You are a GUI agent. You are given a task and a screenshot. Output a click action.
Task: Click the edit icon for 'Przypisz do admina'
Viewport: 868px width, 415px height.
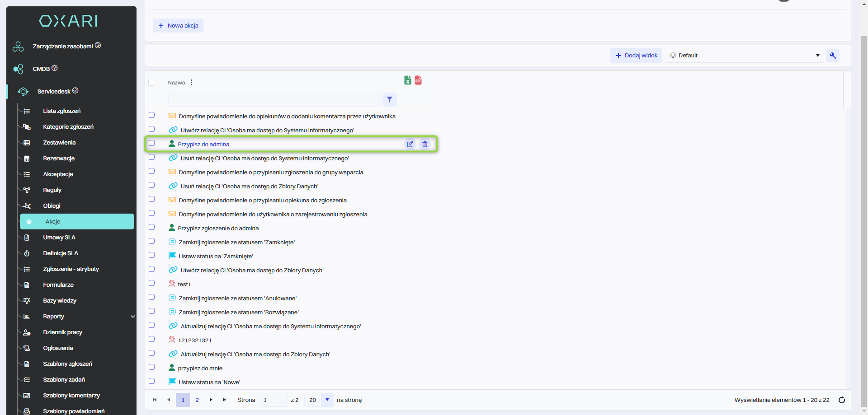410,145
